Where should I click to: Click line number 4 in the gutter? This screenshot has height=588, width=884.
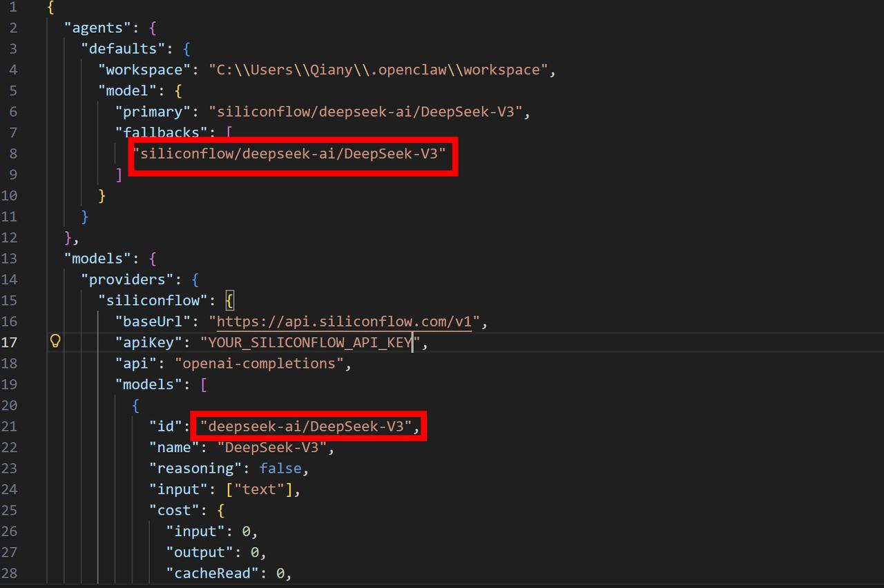pos(14,69)
